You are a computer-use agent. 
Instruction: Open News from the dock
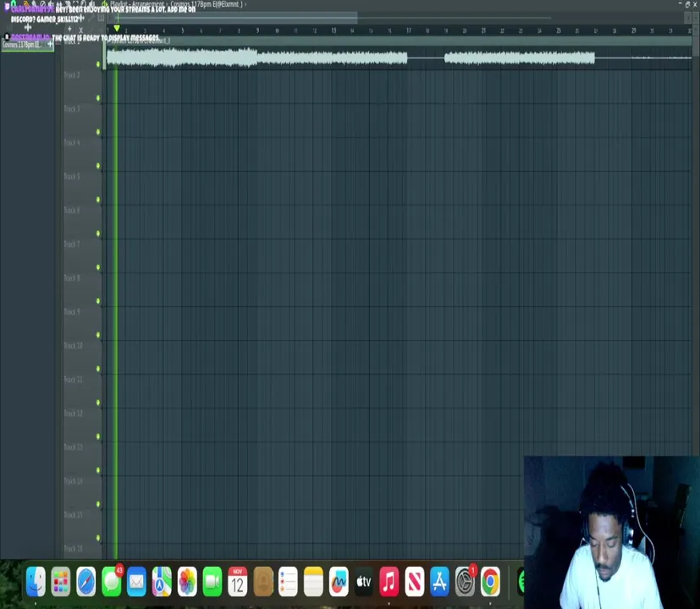pos(414,582)
